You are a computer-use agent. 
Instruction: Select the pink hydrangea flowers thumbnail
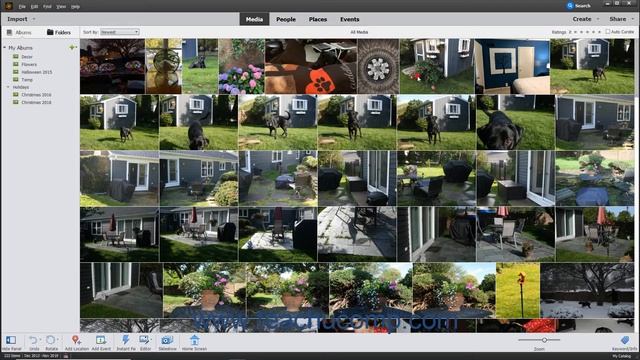click(x=241, y=66)
